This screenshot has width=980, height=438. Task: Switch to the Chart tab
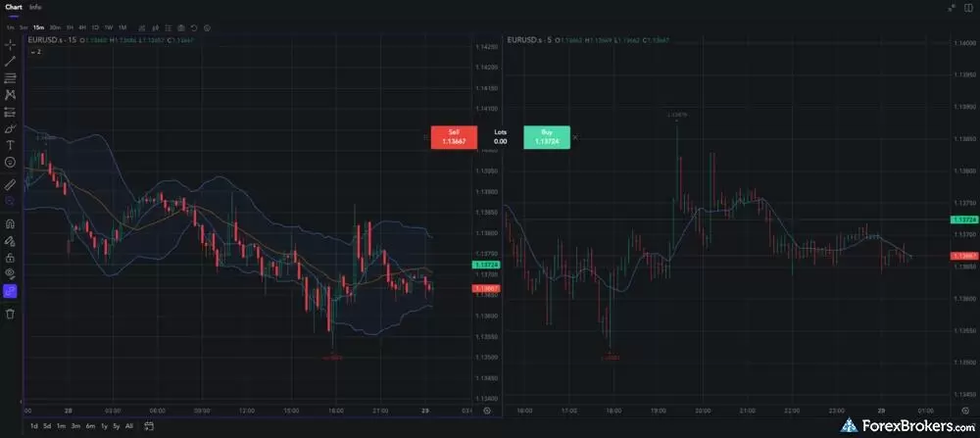pos(14,7)
